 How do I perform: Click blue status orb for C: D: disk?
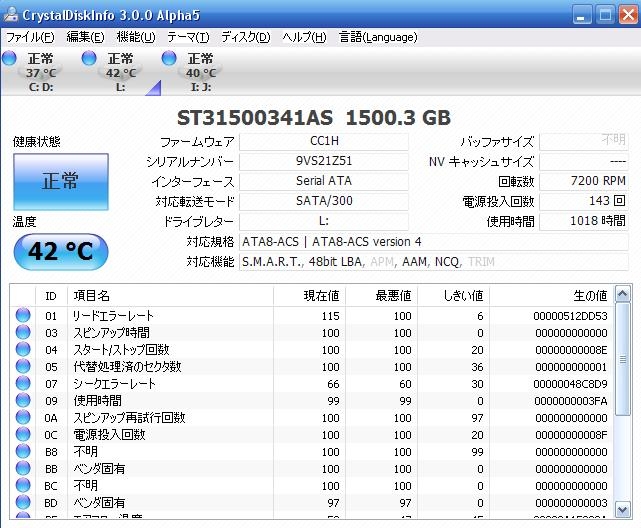[x=9, y=58]
